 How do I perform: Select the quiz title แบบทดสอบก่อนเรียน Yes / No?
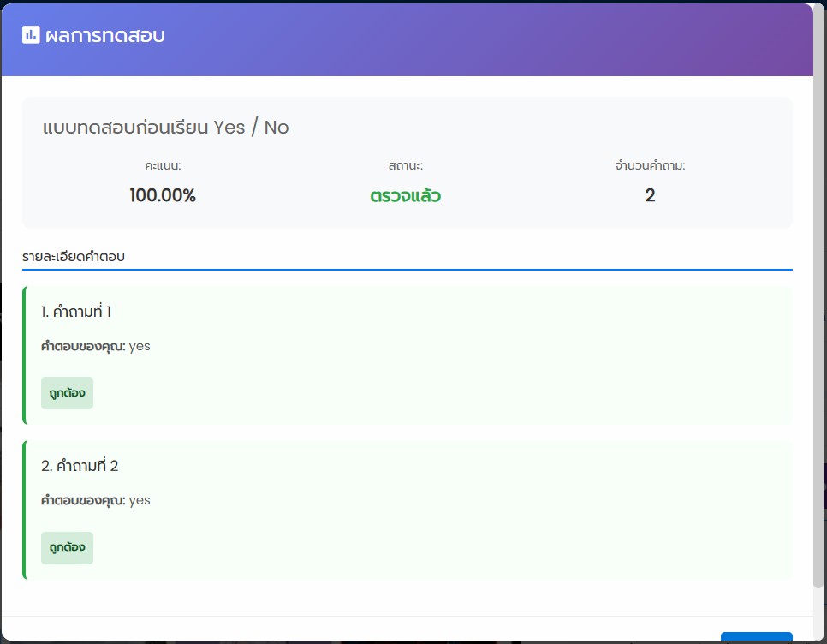(165, 128)
